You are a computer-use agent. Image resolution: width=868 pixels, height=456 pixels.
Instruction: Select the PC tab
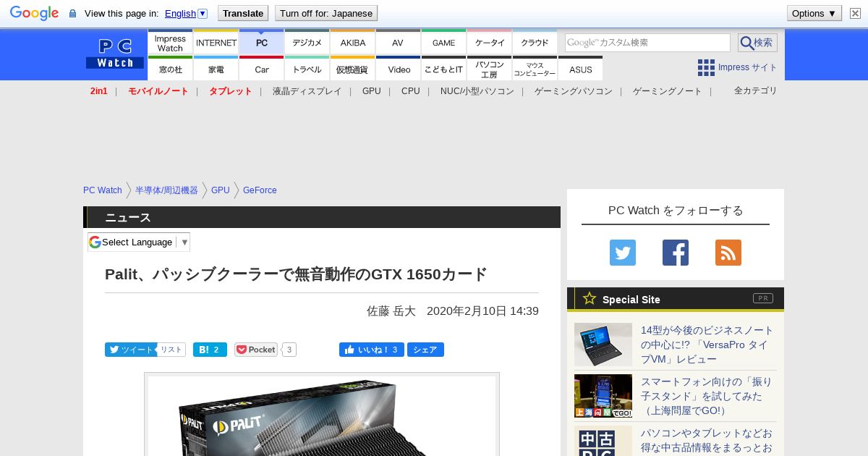(262, 43)
